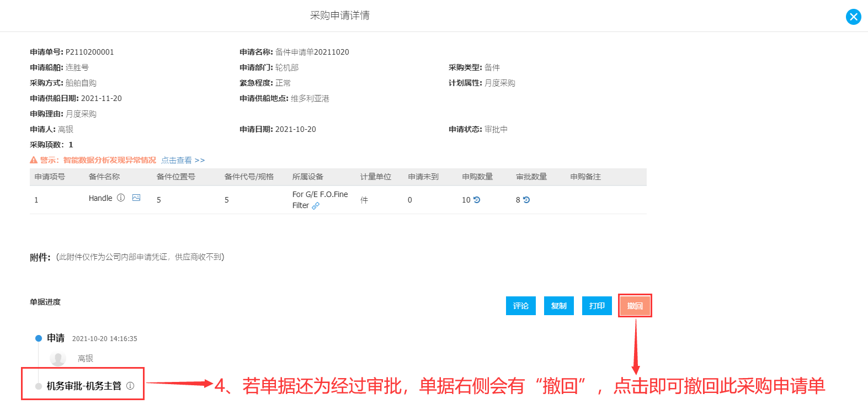Viewport: 868px width, 404px height.
Task: Click the 采购类型 value 备件
Action: [x=492, y=67]
